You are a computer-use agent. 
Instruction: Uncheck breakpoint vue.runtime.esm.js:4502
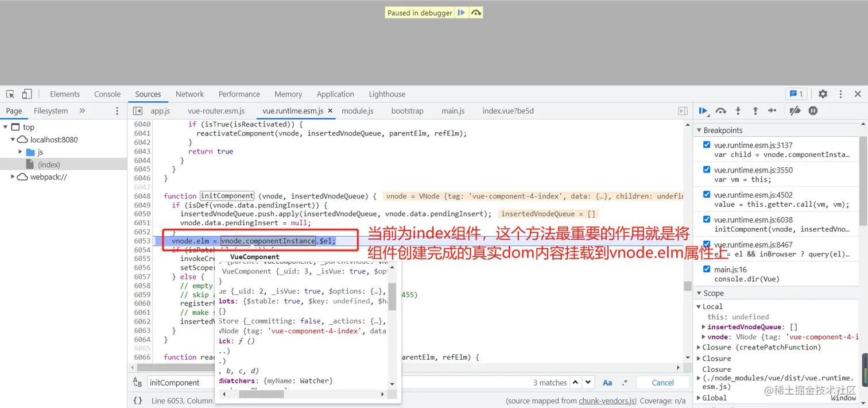[706, 194]
